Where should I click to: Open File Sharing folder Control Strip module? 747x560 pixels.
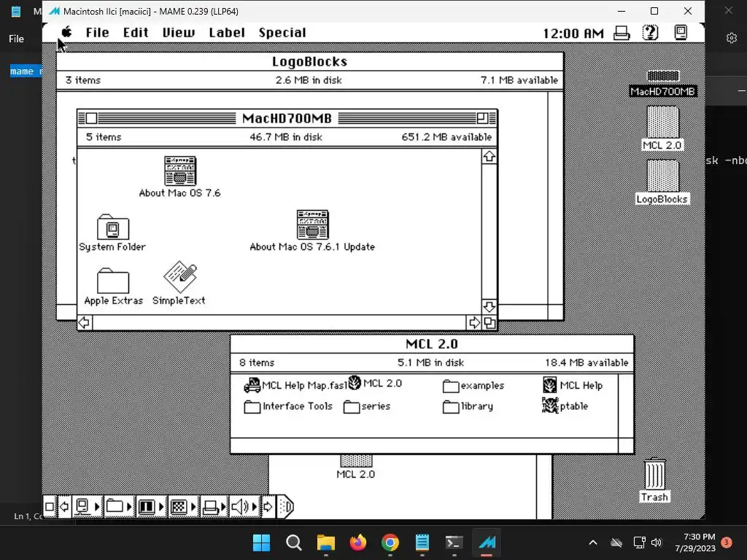coord(119,507)
